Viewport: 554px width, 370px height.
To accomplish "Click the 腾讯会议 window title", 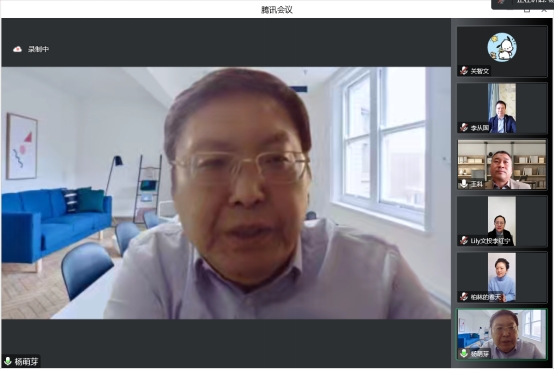I will point(277,10).
